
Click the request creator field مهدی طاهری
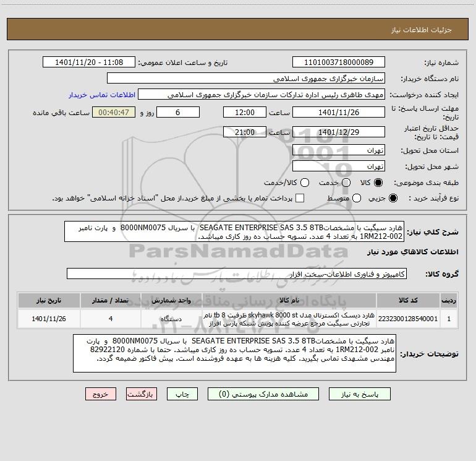pyautogui.click(x=261, y=95)
